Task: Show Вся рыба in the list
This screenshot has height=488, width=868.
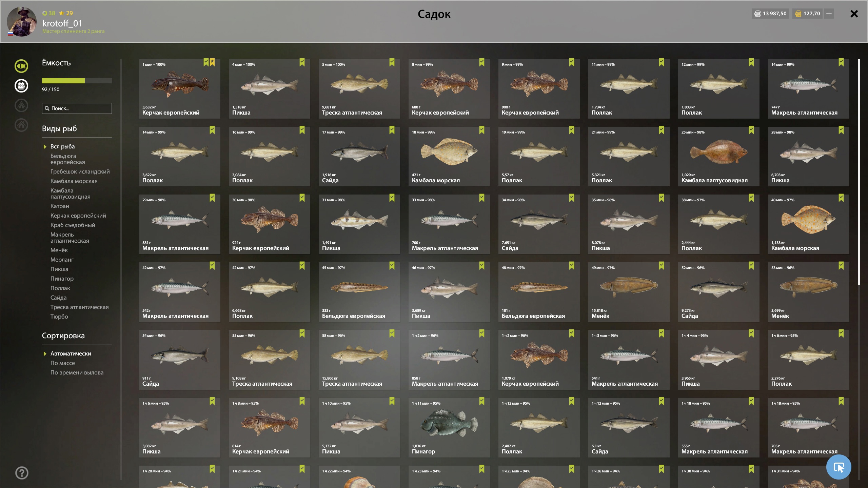Action: (62, 146)
